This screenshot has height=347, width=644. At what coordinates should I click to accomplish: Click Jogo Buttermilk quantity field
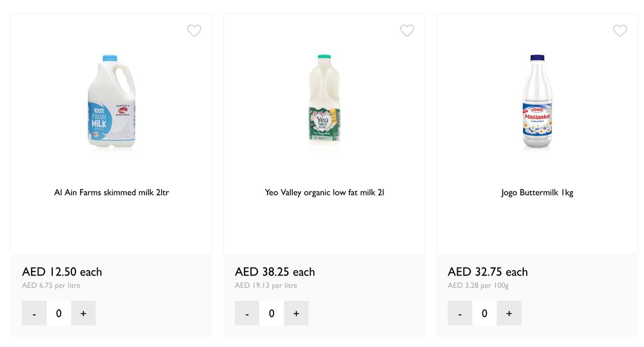(485, 313)
